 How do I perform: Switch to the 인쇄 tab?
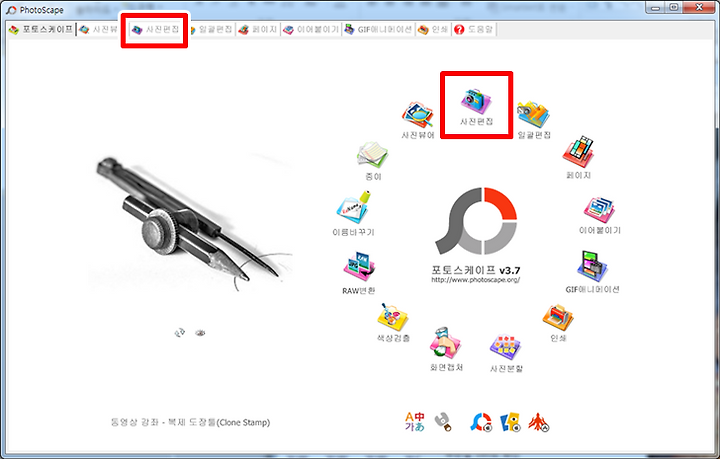433,29
